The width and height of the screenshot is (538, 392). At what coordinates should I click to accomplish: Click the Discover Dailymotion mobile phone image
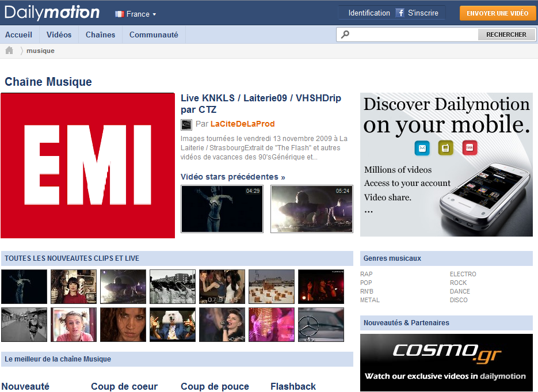click(x=484, y=197)
